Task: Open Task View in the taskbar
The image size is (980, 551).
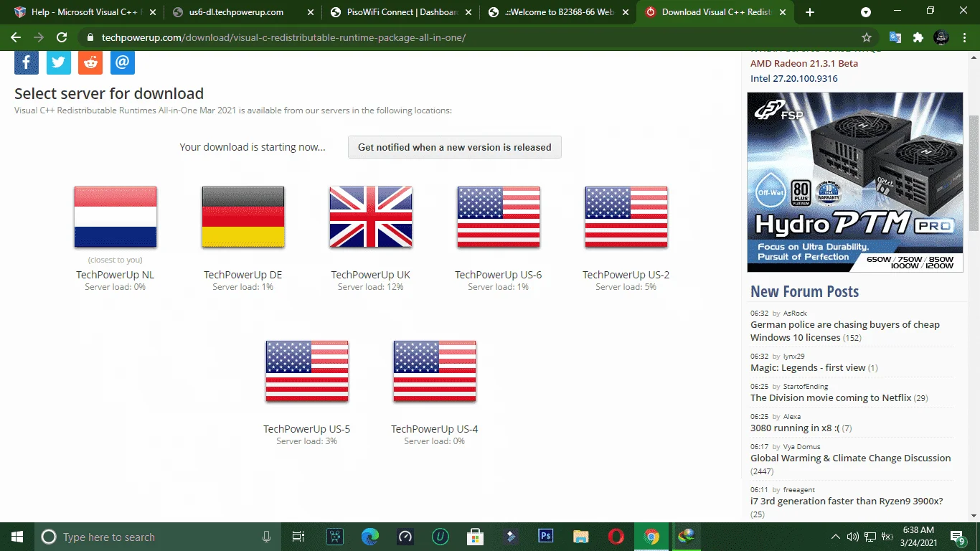Action: [298, 537]
